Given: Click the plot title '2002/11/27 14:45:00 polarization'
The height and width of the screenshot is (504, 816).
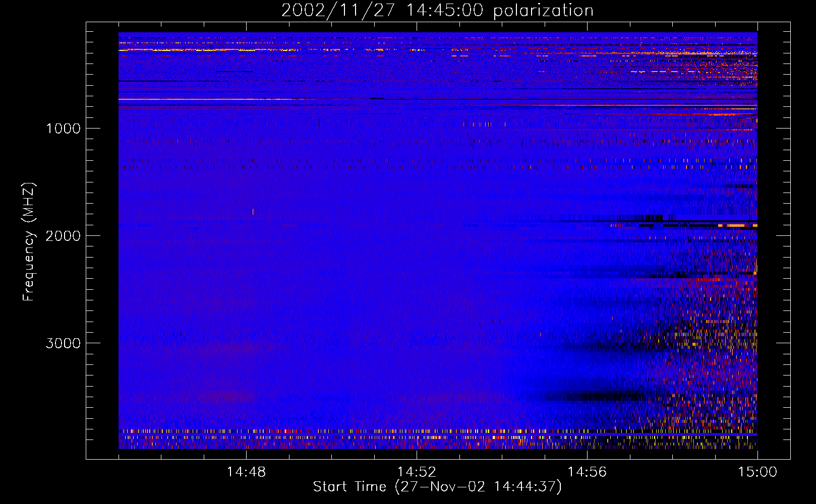Looking at the screenshot, I should (437, 11).
